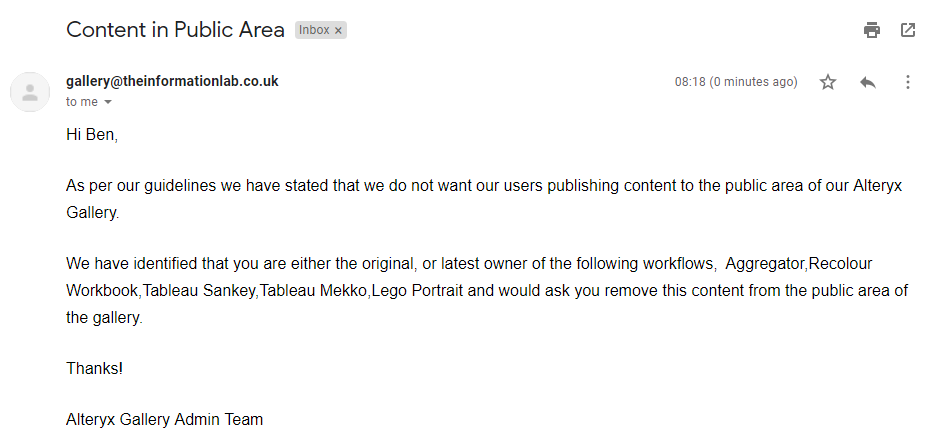The width and height of the screenshot is (929, 439).
Task: Click the sender address gallery@theinformationlab.co.uk
Action: [172, 81]
